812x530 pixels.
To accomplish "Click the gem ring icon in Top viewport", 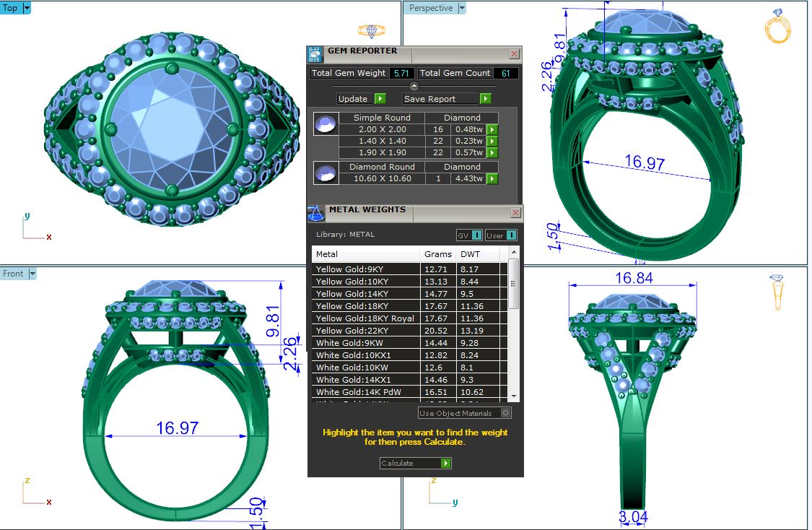I will [371, 31].
